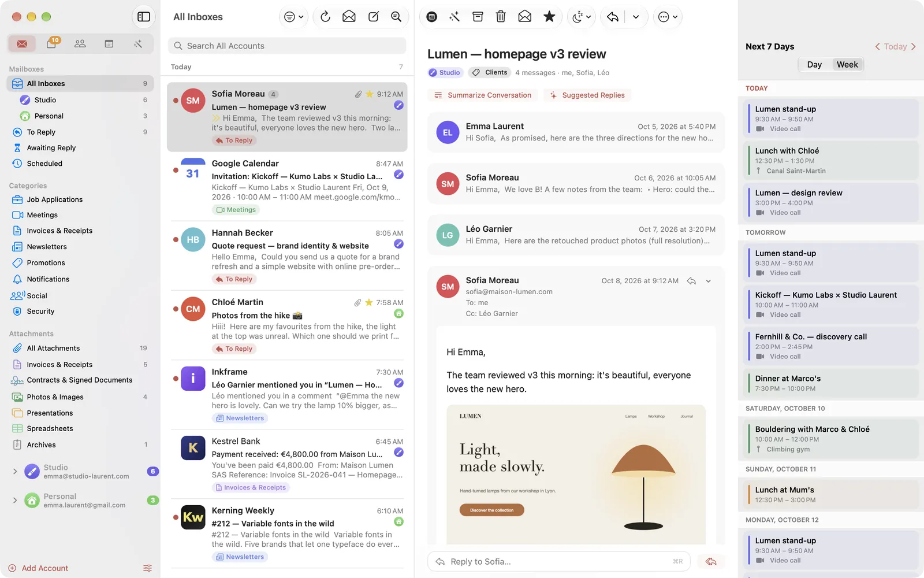Open the more actions ellipsis dropdown
Image resolution: width=924 pixels, height=578 pixels.
point(668,17)
